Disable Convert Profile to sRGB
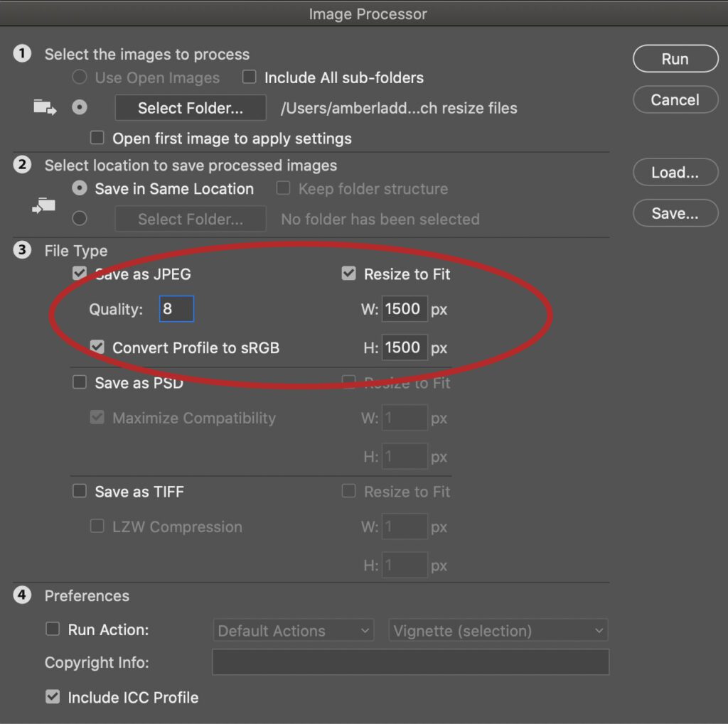This screenshot has width=728, height=724. pos(97,347)
